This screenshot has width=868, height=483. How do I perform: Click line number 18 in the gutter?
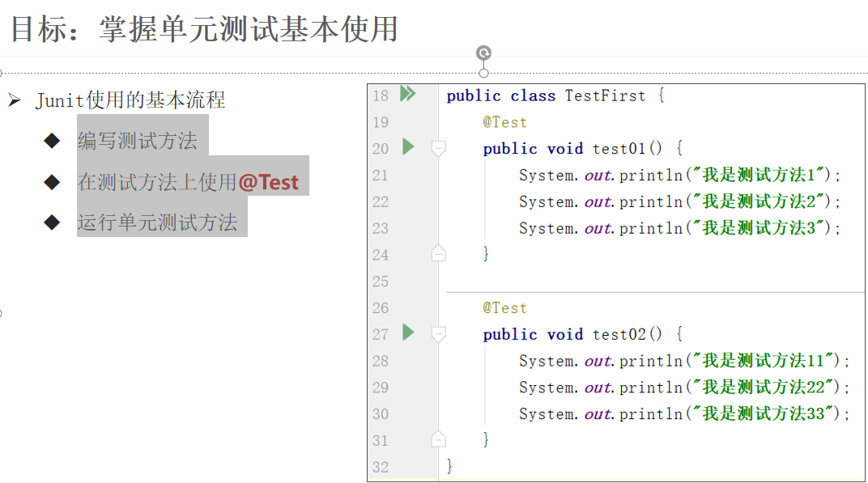tap(381, 95)
